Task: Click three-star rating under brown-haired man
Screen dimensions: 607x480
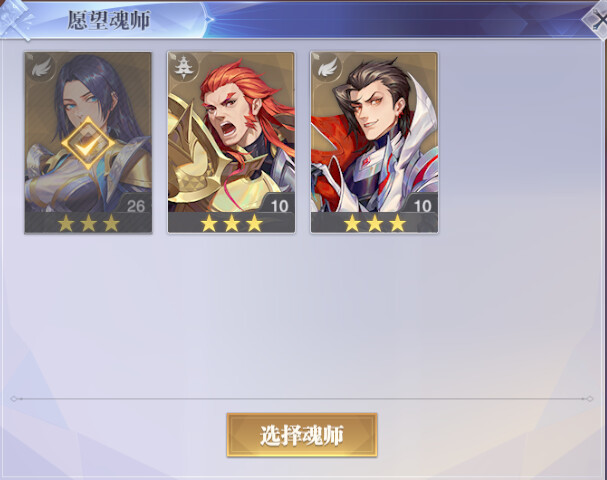Action: pos(375,223)
